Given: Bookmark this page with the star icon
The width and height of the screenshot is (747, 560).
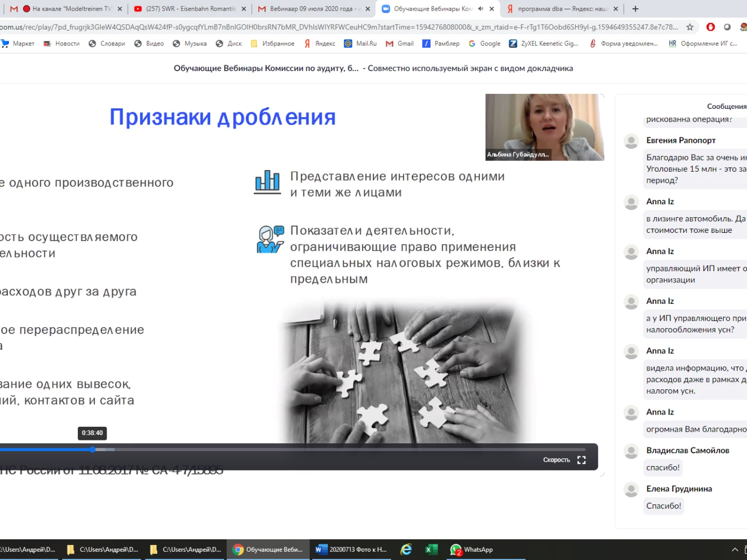Looking at the screenshot, I should (690, 27).
